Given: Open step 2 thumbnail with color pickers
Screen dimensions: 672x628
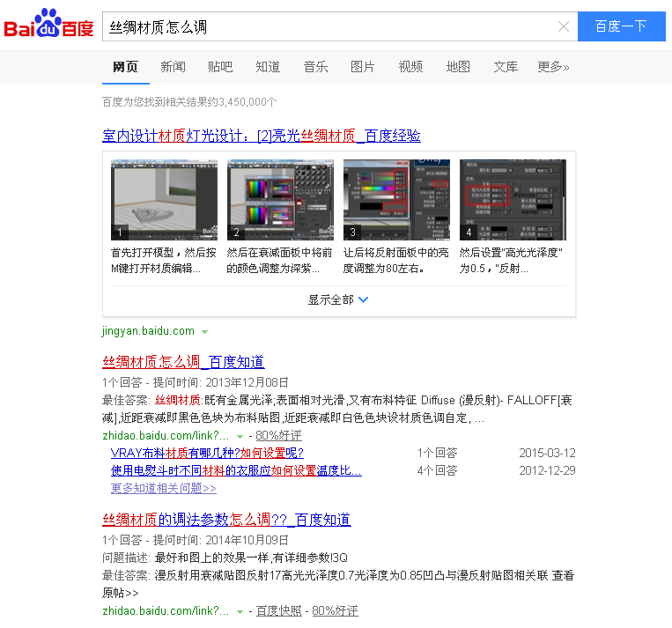Looking at the screenshot, I should 280,200.
